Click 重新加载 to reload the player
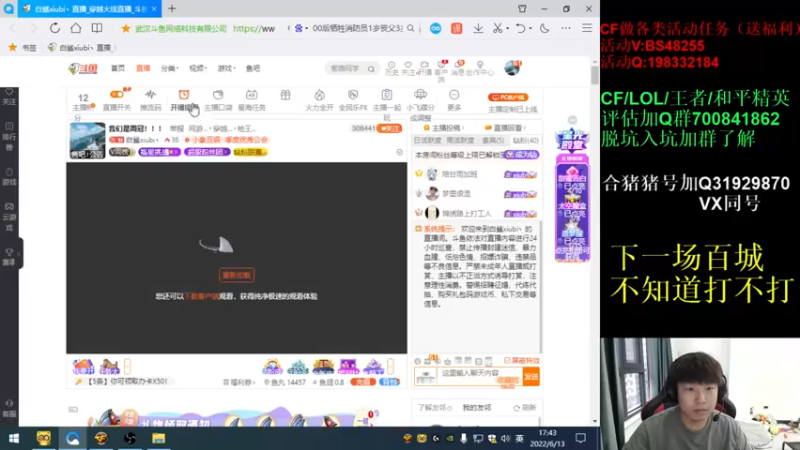Image resolution: width=800 pixels, height=450 pixels. tap(237, 275)
